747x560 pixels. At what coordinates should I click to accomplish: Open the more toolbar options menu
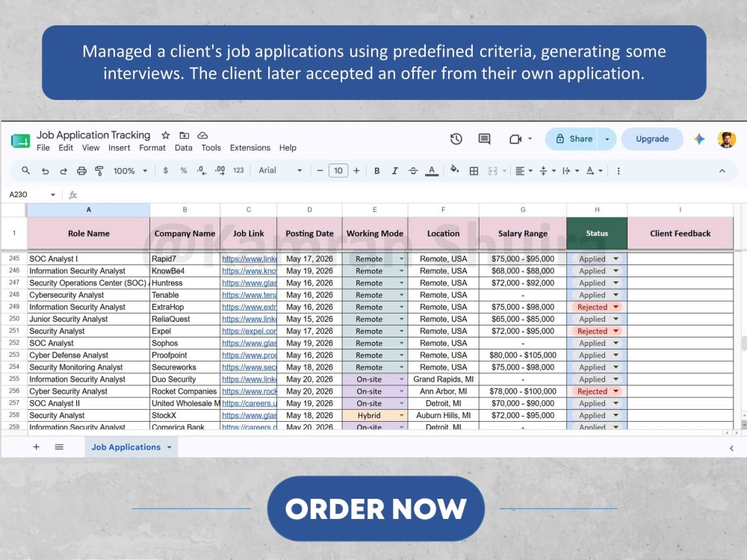[619, 170]
